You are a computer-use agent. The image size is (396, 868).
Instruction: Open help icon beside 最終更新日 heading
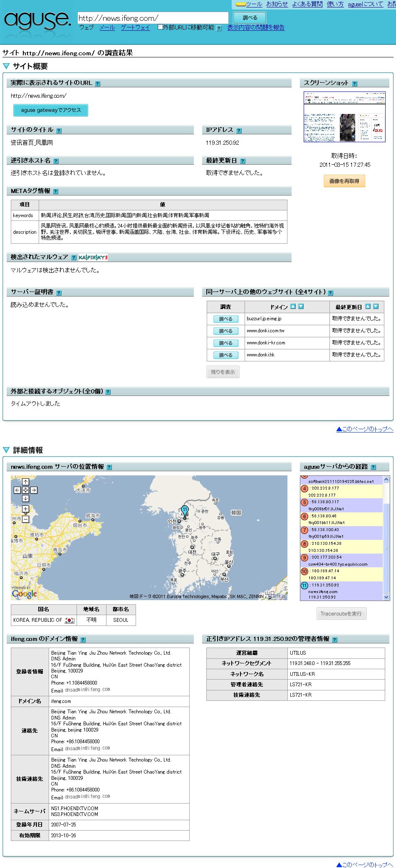[x=243, y=161]
